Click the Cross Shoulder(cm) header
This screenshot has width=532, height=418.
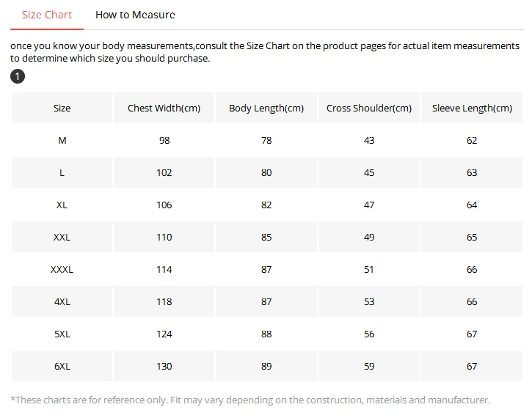click(369, 108)
